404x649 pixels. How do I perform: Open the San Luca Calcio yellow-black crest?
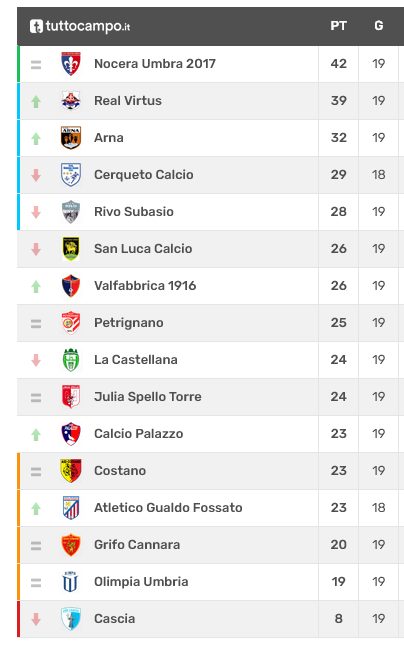point(71,249)
